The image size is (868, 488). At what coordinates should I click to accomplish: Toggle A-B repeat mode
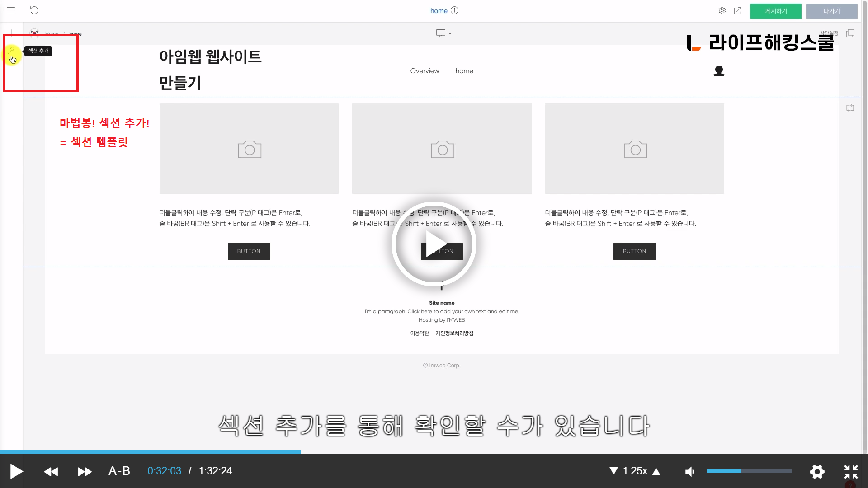pyautogui.click(x=119, y=471)
